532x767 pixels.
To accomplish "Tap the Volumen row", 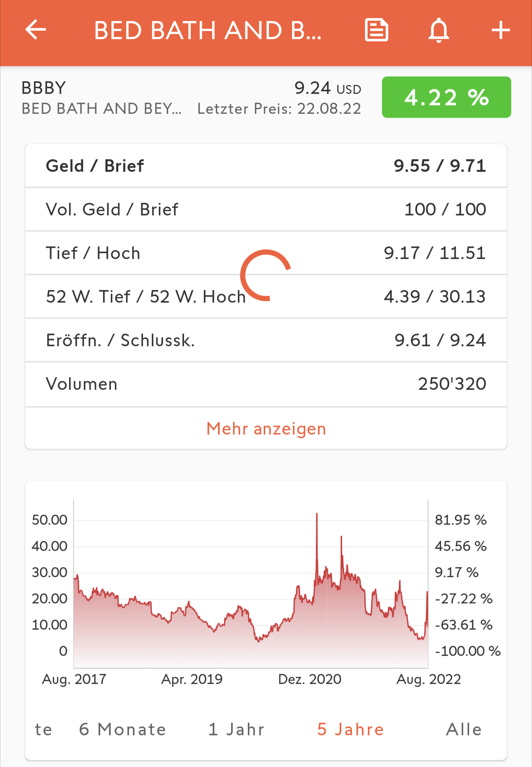I will 266,384.
